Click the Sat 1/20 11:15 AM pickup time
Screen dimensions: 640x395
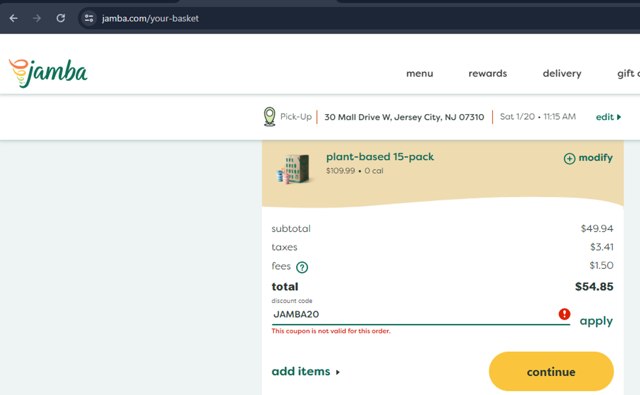[x=538, y=117]
